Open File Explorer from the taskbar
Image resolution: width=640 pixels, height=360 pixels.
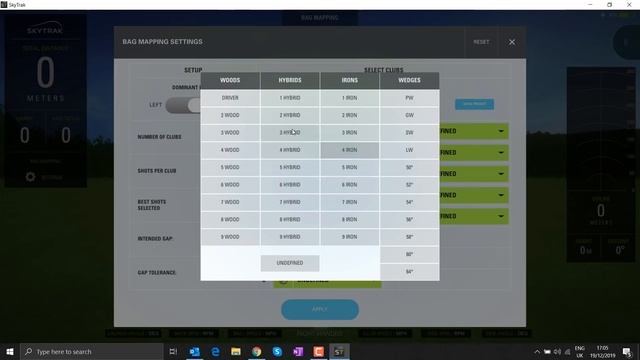tap(236, 351)
